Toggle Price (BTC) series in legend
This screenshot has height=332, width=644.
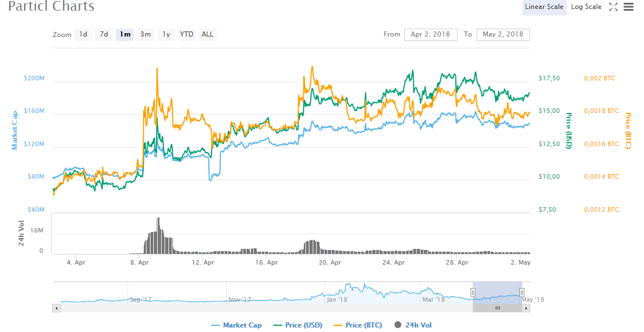(358, 325)
